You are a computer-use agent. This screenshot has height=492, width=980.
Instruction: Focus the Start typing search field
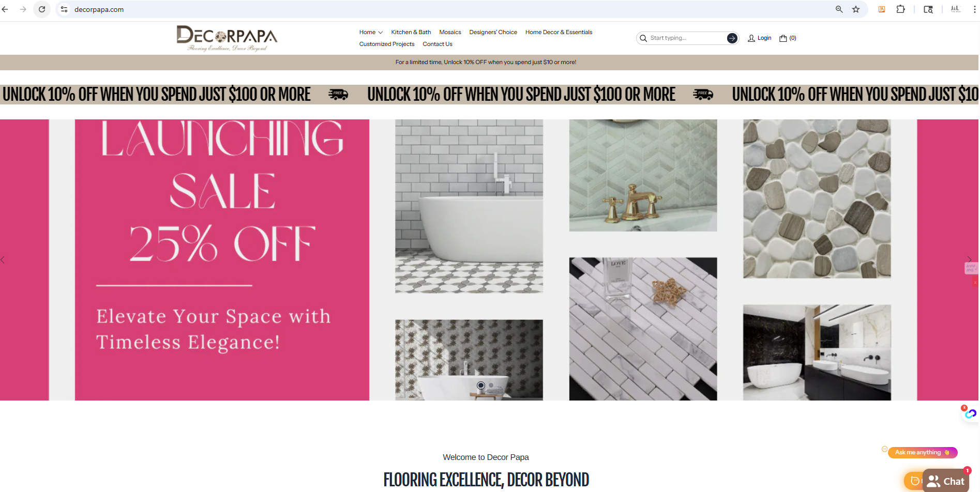tap(687, 38)
